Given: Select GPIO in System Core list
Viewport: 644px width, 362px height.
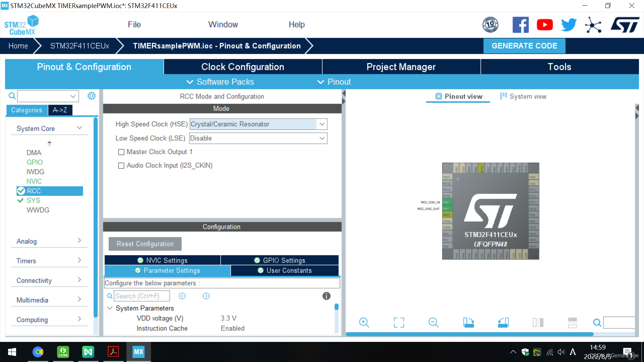Looking at the screenshot, I should point(35,162).
